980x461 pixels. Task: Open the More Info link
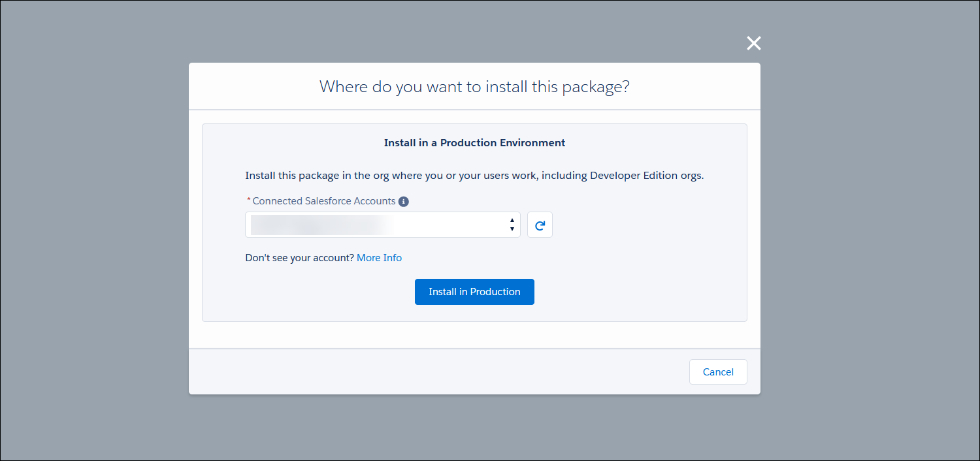[379, 258]
